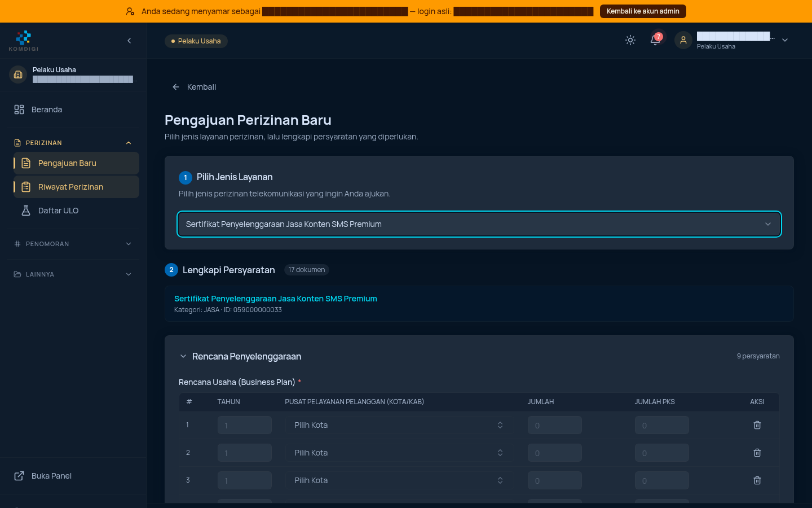812x508 pixels.
Task: Open Beranda in the sidebar
Action: click(x=73, y=110)
